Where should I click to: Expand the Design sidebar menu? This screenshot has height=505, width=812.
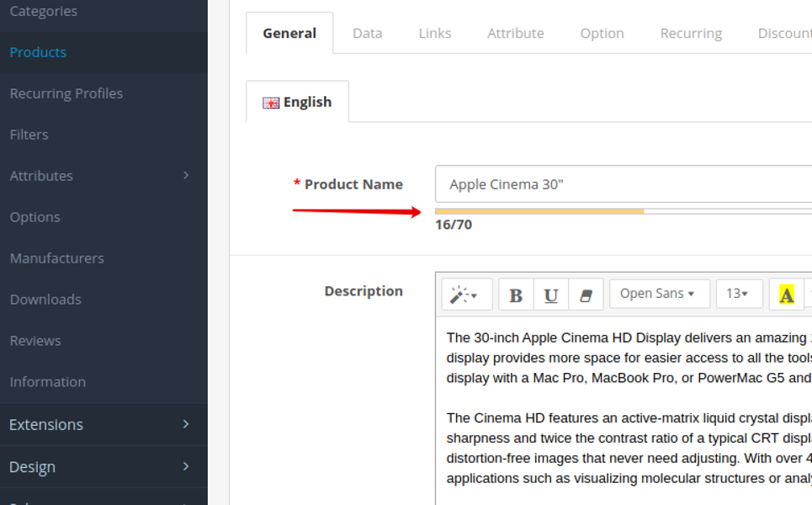(x=103, y=466)
